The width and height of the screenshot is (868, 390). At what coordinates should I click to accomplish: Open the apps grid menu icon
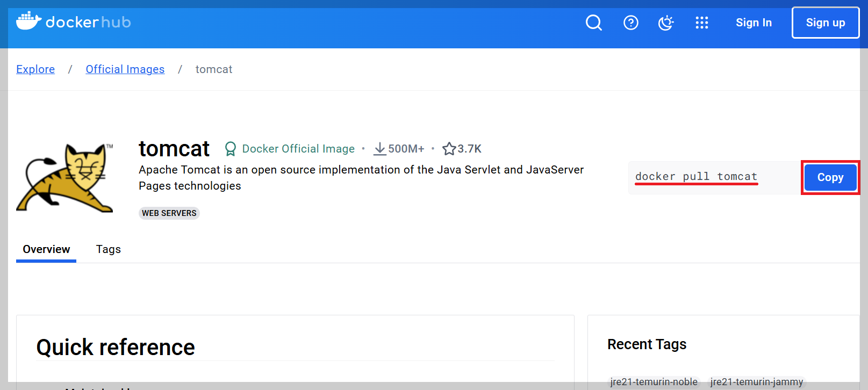click(702, 23)
